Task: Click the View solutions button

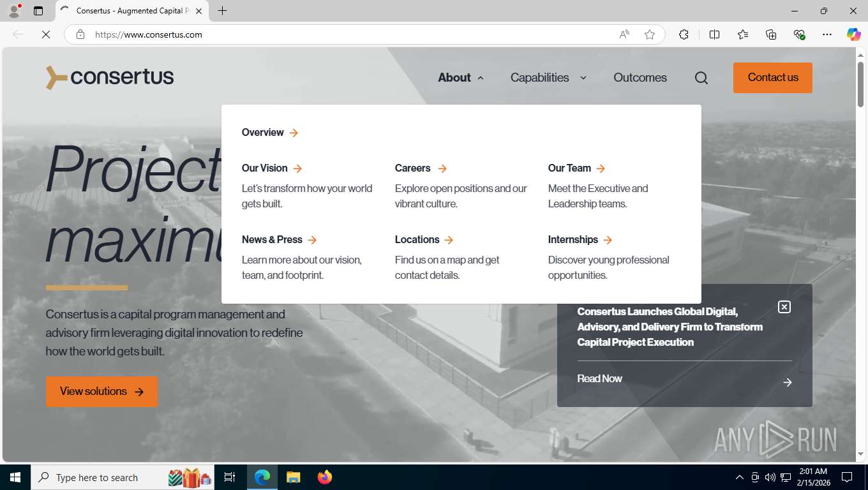Action: 101,392
